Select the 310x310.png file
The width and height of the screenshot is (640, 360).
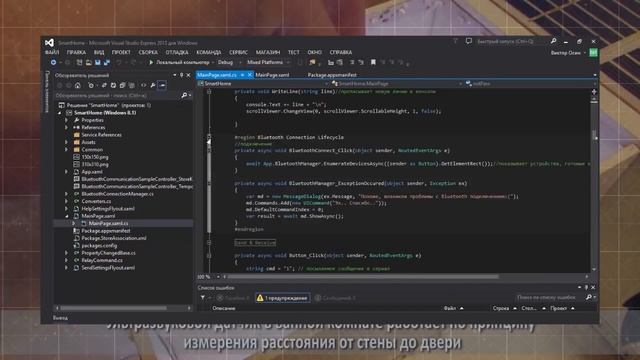click(x=95, y=164)
